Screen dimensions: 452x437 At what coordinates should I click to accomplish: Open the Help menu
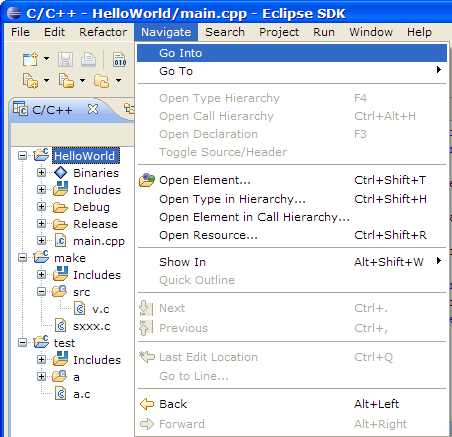(419, 32)
